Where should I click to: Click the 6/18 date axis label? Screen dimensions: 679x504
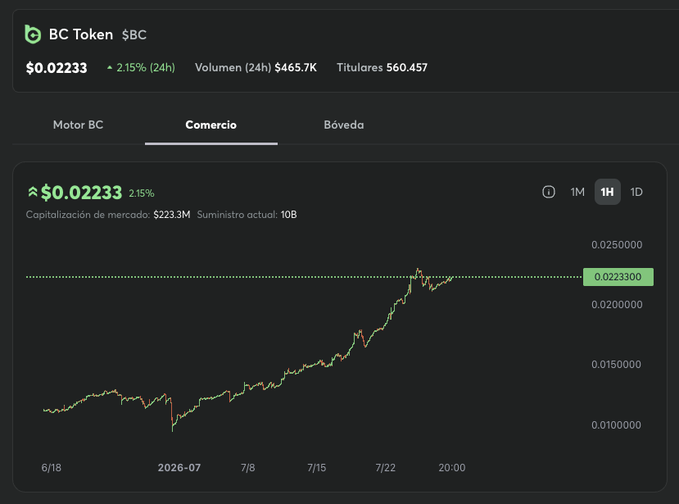[x=51, y=468]
